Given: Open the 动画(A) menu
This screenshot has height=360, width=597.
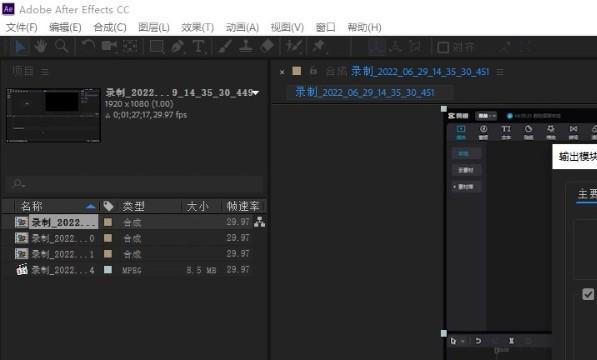Looking at the screenshot, I should click(x=242, y=27).
